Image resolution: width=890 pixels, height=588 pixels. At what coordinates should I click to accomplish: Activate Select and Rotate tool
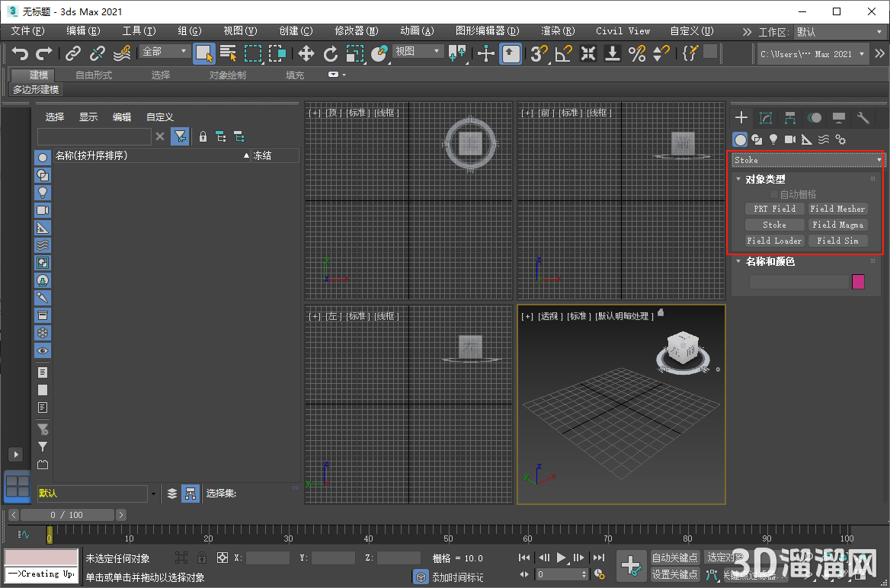(331, 54)
